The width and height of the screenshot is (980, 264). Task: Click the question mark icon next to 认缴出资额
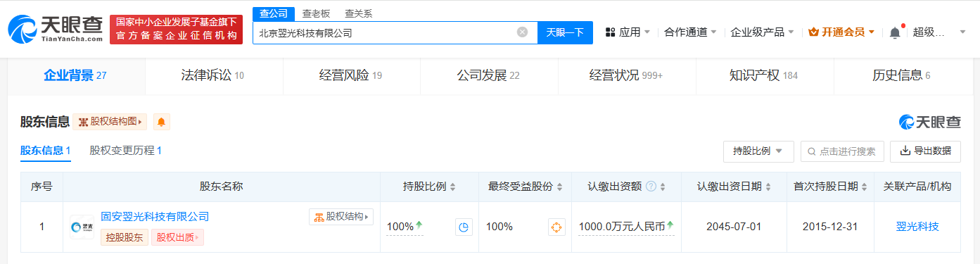point(651,187)
